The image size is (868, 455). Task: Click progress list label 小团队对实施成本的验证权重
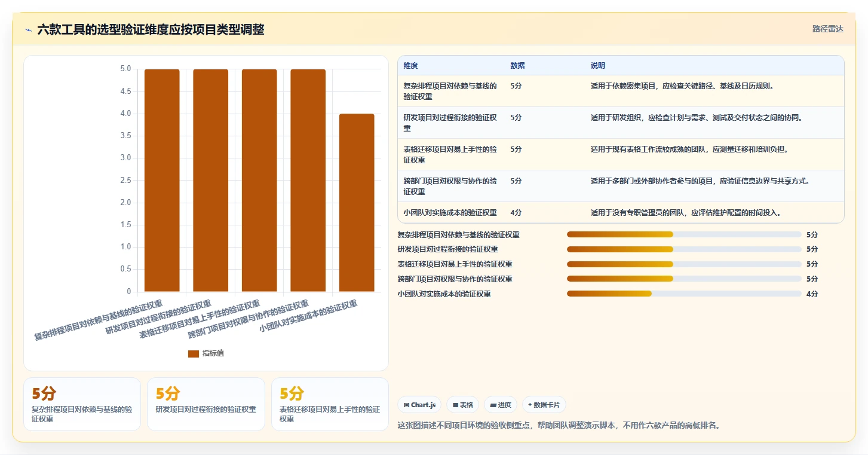click(x=444, y=294)
